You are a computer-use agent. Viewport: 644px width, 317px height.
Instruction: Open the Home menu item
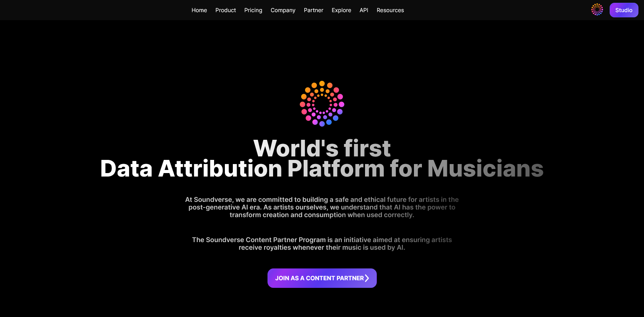coord(199,10)
